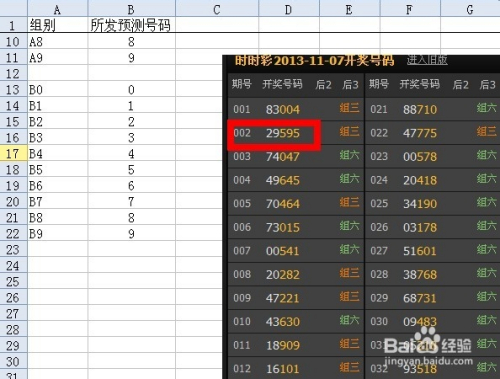500x379 pixels.
Task: Select column G header
Action: 470,9
